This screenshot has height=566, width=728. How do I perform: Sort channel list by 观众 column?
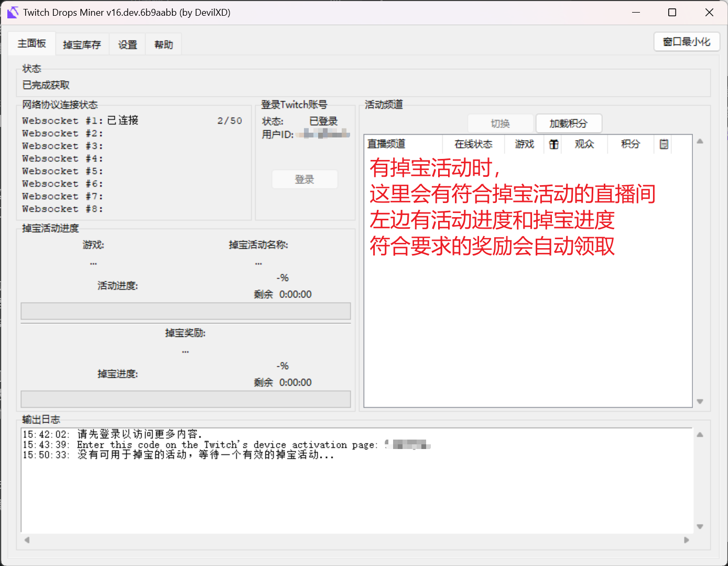[x=584, y=144]
